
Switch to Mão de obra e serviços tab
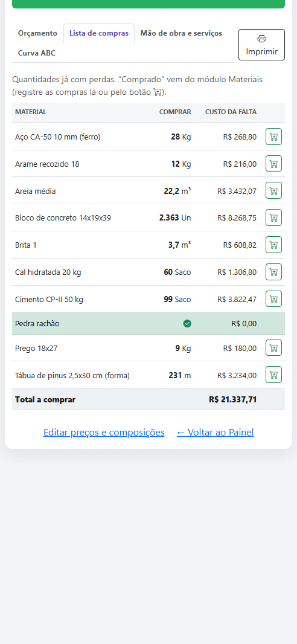181,33
